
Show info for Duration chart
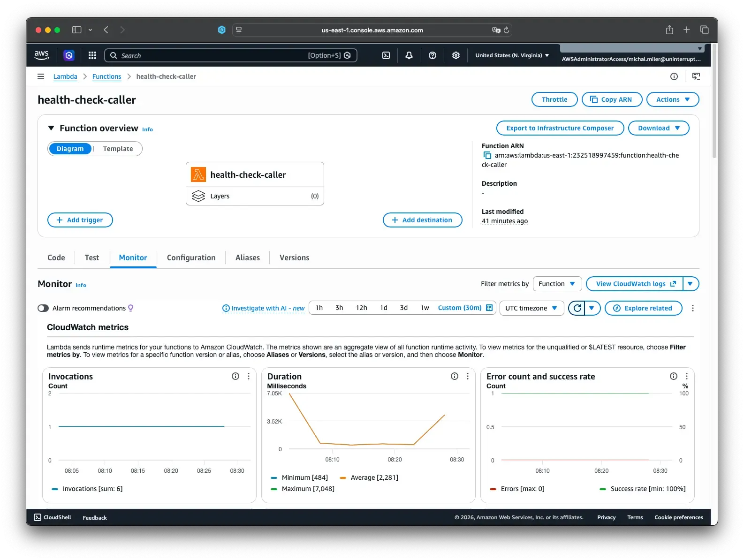tap(455, 376)
